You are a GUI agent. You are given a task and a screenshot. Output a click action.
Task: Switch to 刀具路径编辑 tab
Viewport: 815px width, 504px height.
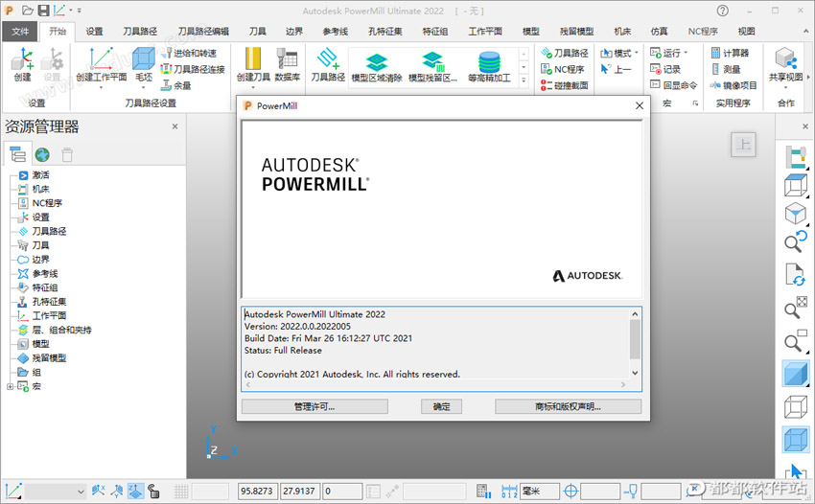click(x=203, y=32)
